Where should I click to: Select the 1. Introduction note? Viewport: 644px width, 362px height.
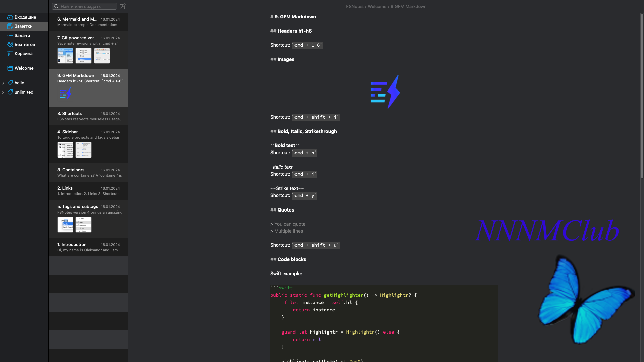88,247
